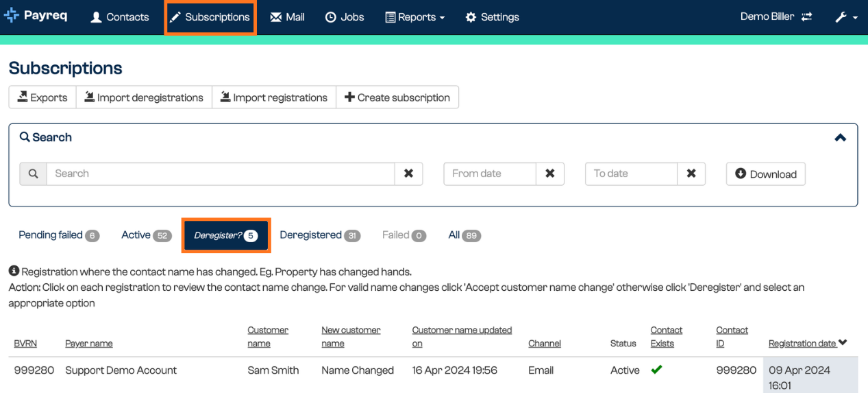Click the green Contact Exists checkmark
The height and width of the screenshot is (393, 868).
pos(656,370)
